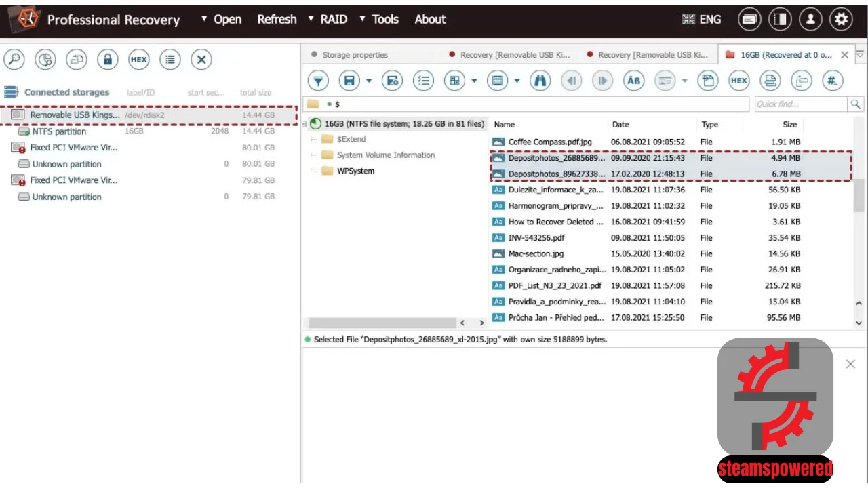The height and width of the screenshot is (488, 868).
Task: Click the decrypt storage lock icon
Action: pyautogui.click(x=107, y=60)
